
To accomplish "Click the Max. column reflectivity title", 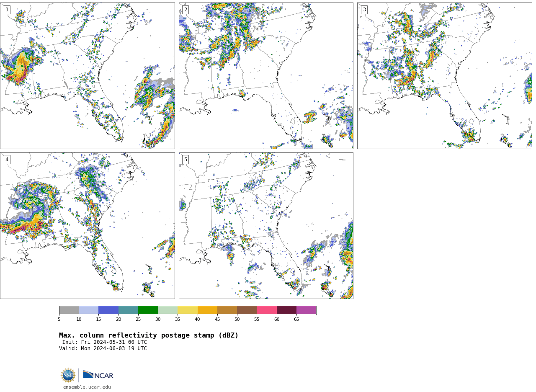I will (149, 335).
